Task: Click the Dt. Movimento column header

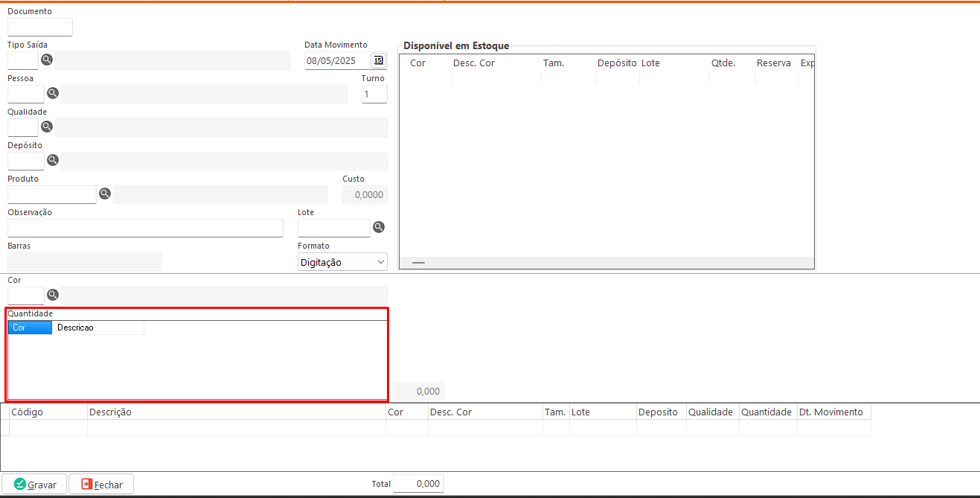Action: tap(830, 412)
